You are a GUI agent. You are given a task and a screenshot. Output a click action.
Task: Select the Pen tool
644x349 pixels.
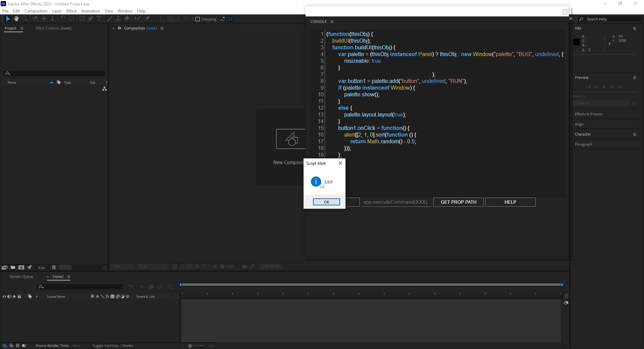coord(91,19)
